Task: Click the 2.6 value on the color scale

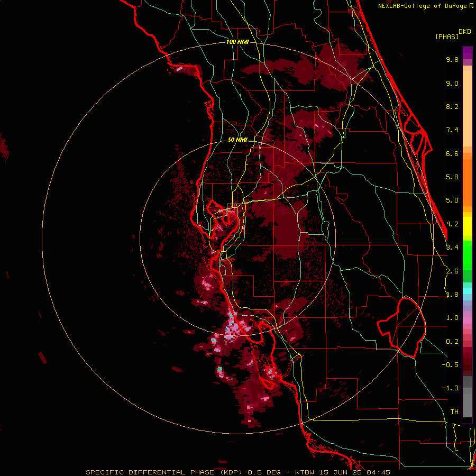Action: pyautogui.click(x=452, y=271)
